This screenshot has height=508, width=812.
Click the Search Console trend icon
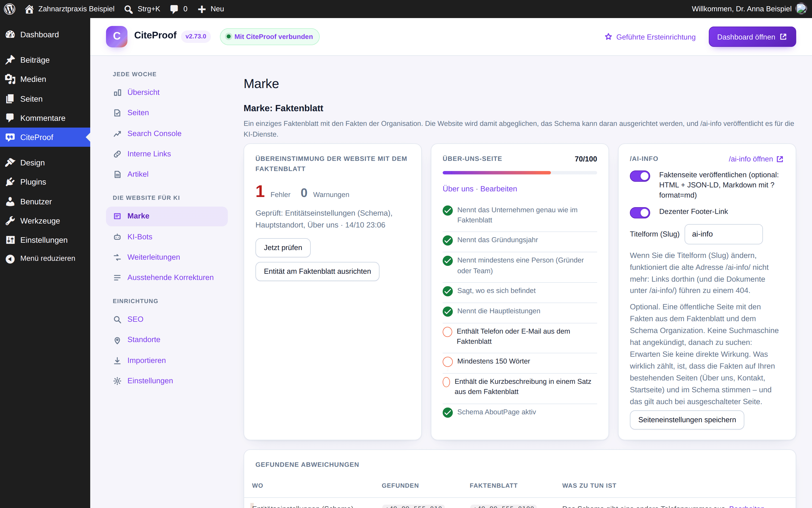(x=117, y=134)
